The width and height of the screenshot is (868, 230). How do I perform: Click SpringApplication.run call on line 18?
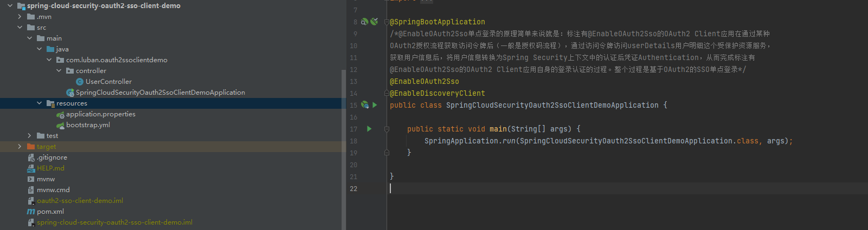pyautogui.click(x=470, y=141)
